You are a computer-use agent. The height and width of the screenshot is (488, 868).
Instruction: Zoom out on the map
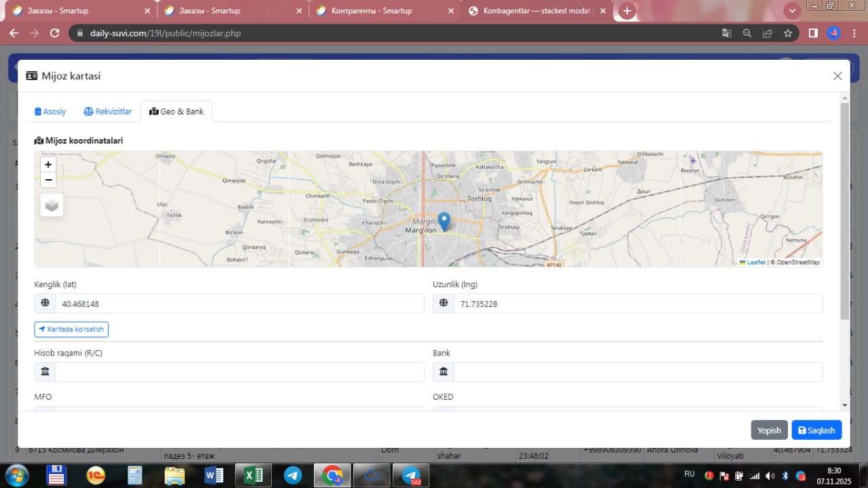click(48, 180)
